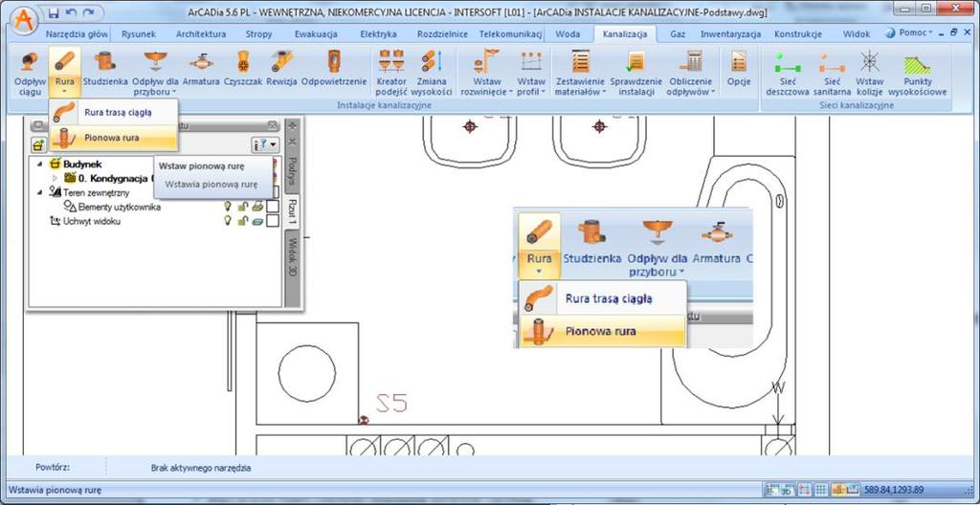This screenshot has width=980, height=505.
Task: Click the coordinates readout 589.84,1293.89
Action: pyautogui.click(x=894, y=490)
